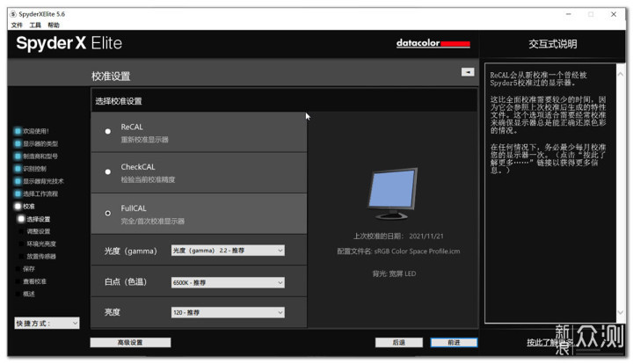The image size is (633, 364).
Task: Go to the 概述 step
Action: 29,294
